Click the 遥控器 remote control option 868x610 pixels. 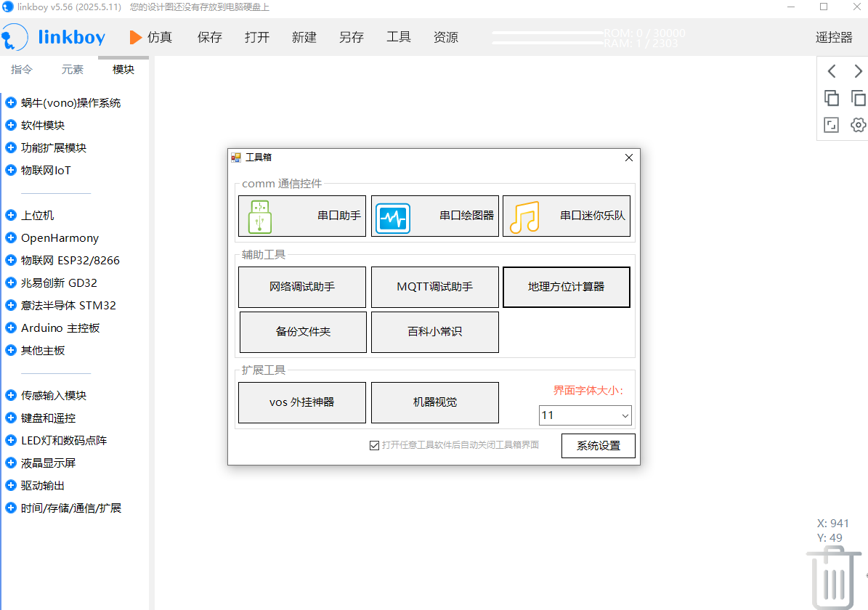833,38
